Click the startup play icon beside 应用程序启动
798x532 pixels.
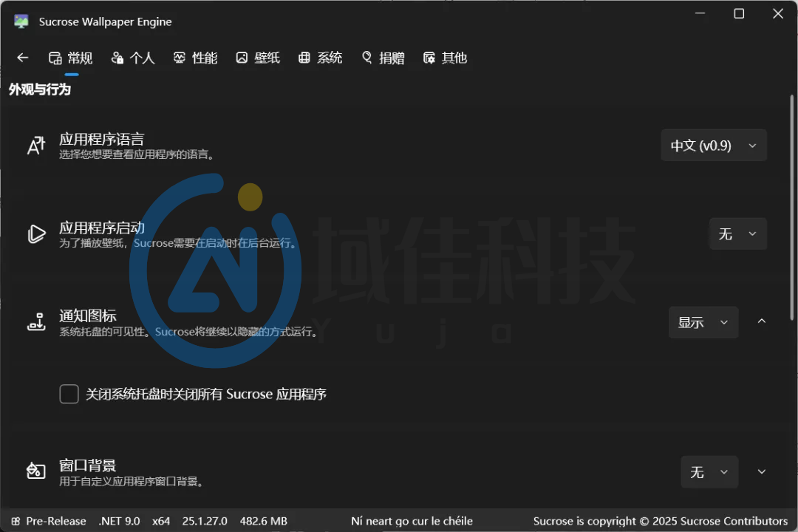(x=36, y=234)
